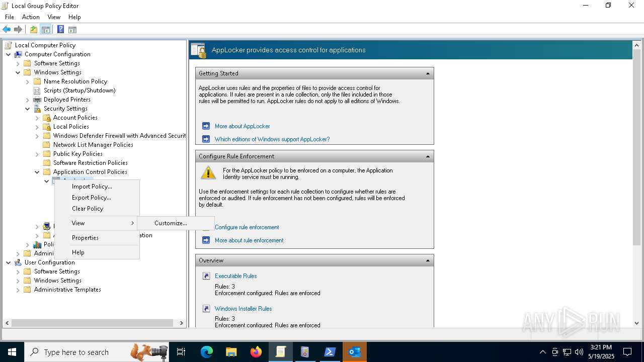Collapse the Overview section
This screenshot has width=644, height=362.
point(428,260)
